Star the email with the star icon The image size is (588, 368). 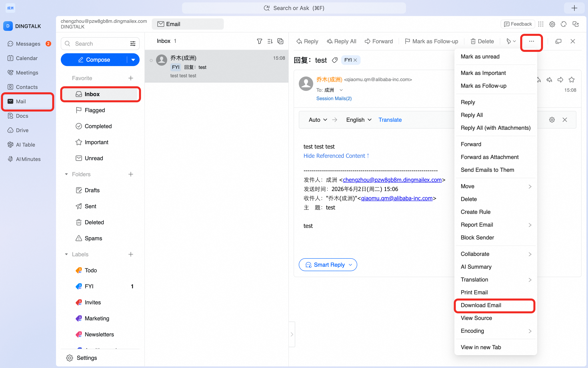[x=571, y=80]
